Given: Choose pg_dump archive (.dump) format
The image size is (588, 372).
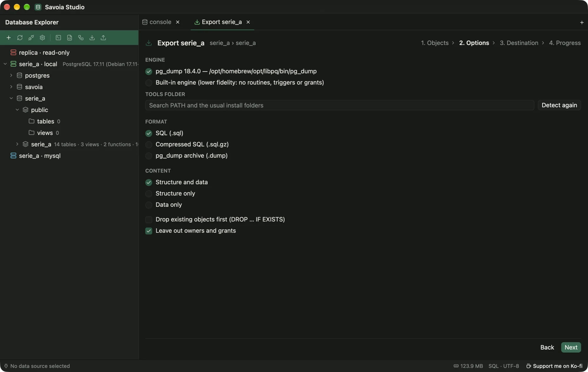Looking at the screenshot, I should [x=149, y=156].
